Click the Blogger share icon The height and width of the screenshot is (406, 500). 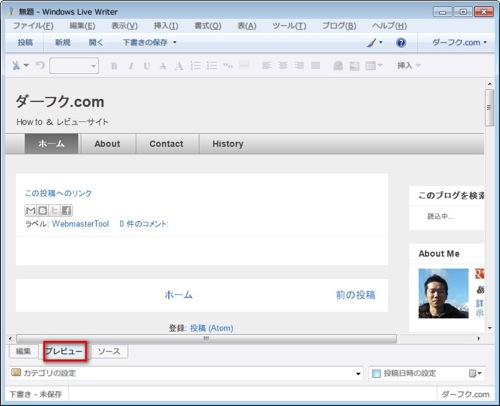tap(43, 210)
